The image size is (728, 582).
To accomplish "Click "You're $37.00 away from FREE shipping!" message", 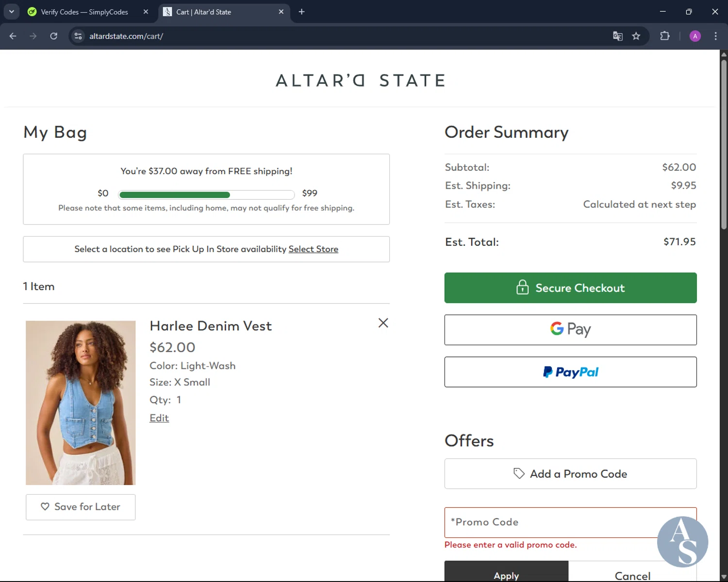I will [206, 171].
